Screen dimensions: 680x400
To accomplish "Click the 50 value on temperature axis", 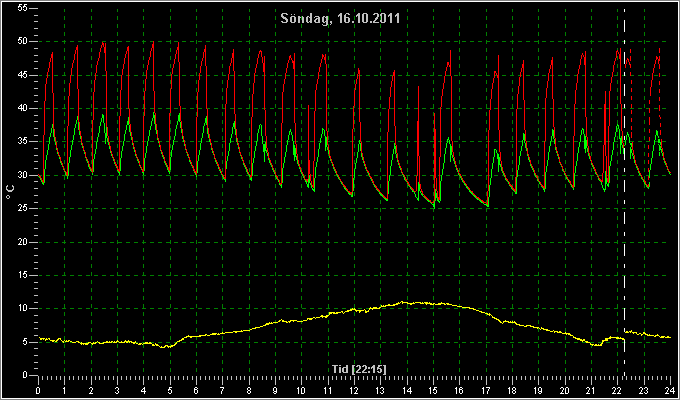I will click(23, 41).
